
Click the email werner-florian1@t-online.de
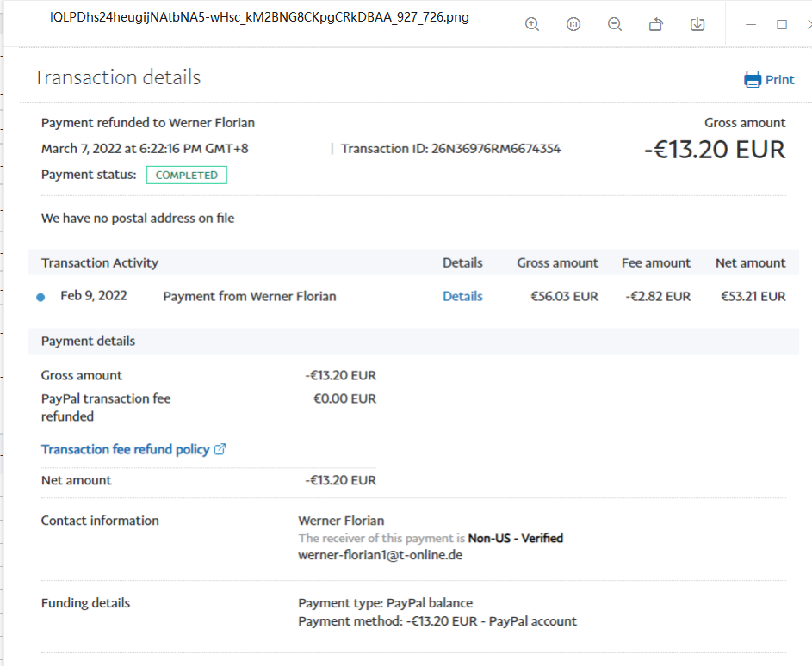pyautogui.click(x=380, y=555)
